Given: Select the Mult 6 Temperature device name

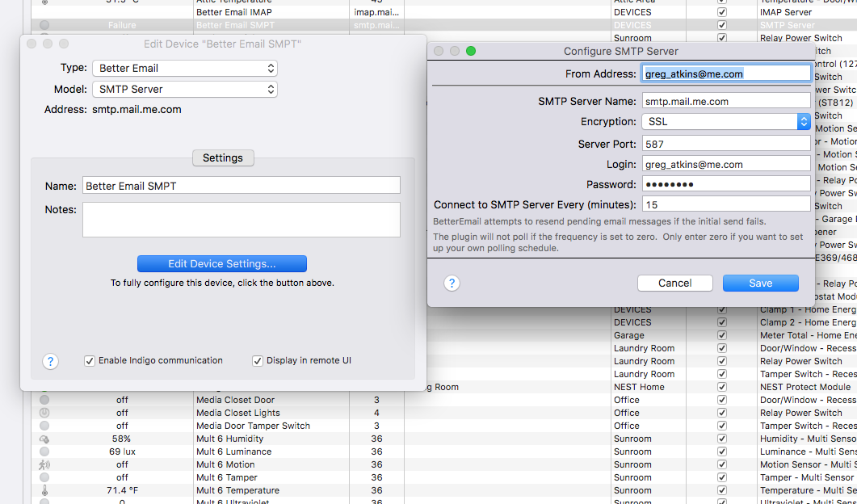Looking at the screenshot, I should pyautogui.click(x=237, y=490).
